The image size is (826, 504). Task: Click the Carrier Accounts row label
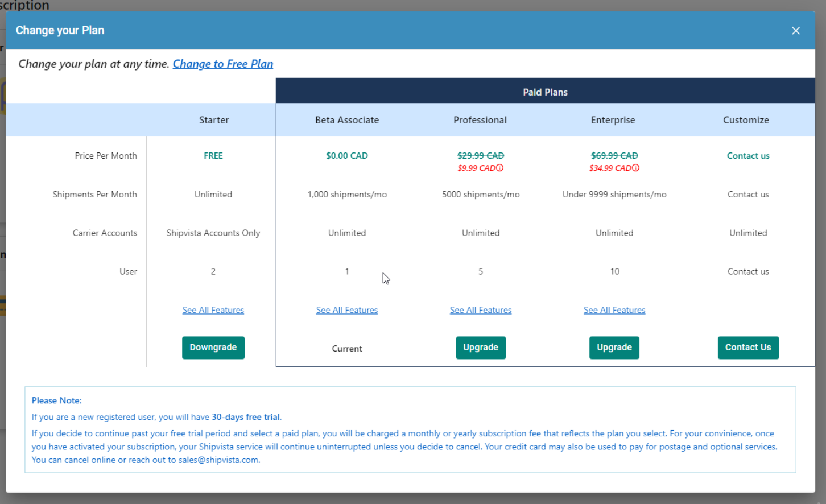point(105,233)
